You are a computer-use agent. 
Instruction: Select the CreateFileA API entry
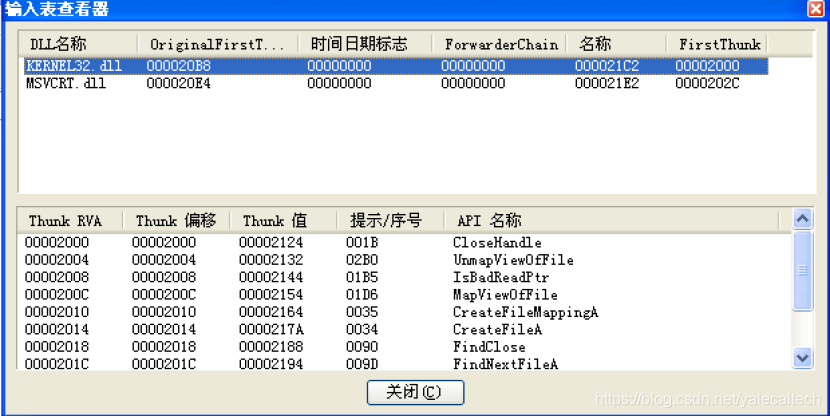point(497,330)
